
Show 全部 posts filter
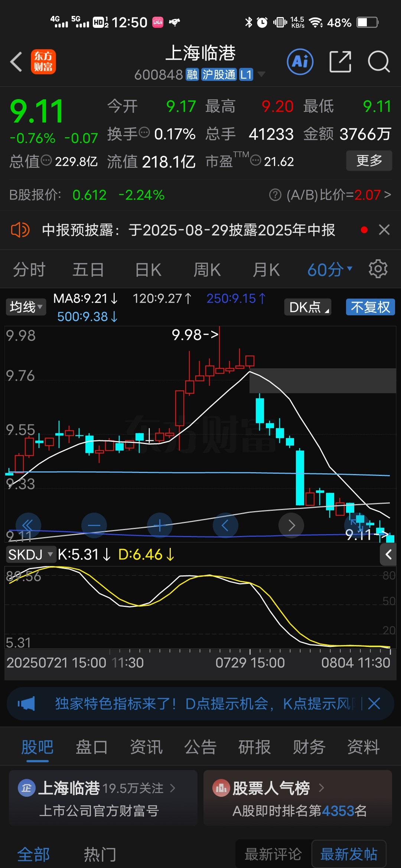click(33, 854)
